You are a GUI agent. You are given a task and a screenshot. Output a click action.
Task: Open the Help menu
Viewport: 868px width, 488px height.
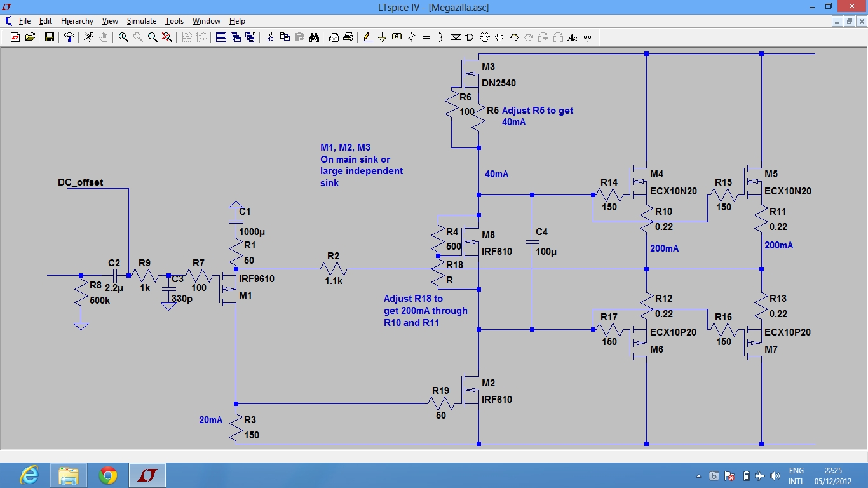tap(237, 21)
